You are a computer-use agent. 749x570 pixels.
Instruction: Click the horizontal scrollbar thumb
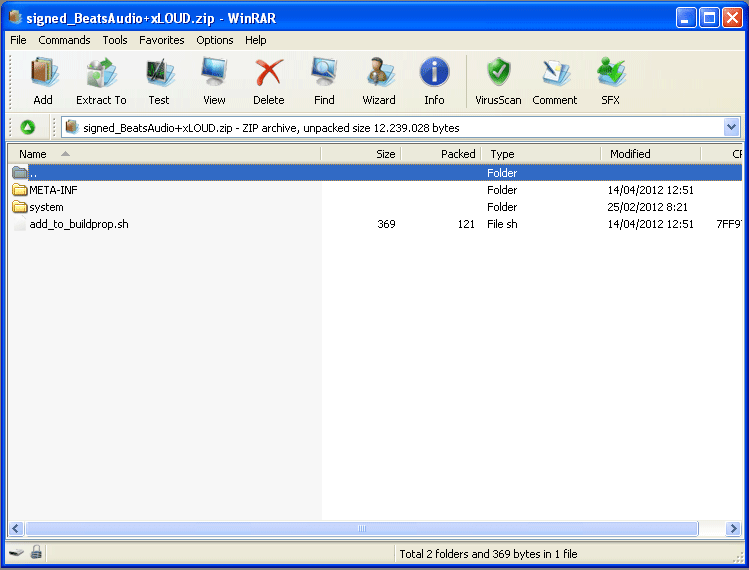[x=362, y=528]
